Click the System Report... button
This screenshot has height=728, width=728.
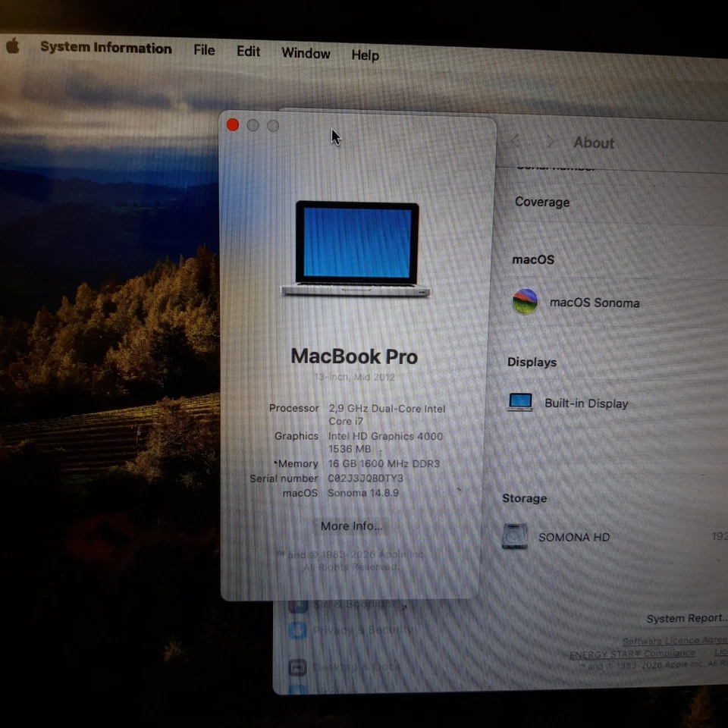[x=686, y=619]
